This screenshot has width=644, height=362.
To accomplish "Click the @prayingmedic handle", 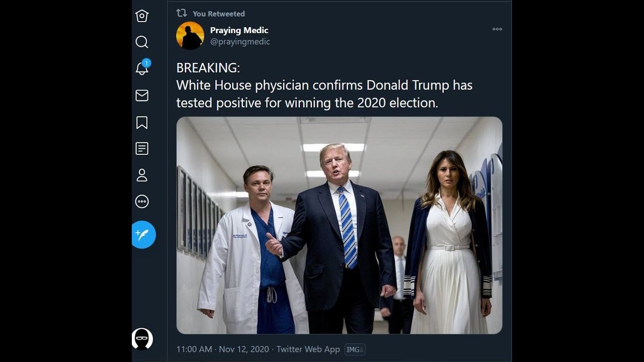I will [240, 42].
